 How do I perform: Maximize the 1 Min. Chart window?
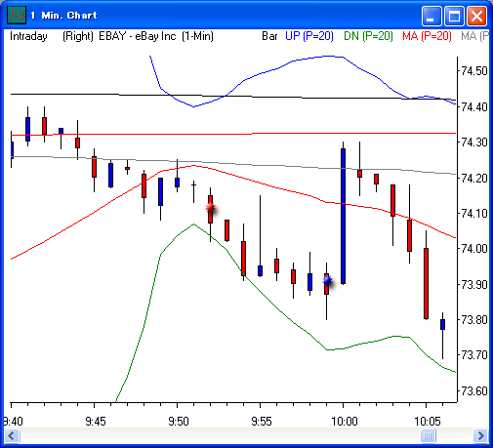(x=454, y=16)
